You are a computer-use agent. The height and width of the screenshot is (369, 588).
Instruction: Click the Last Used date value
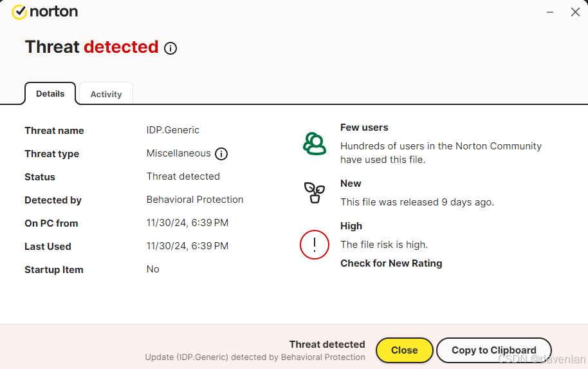(x=187, y=246)
